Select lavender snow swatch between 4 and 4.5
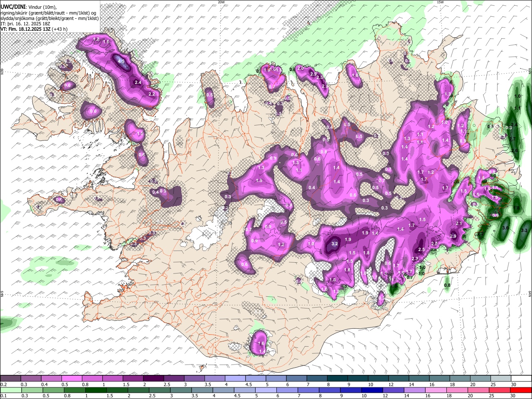Image resolution: width=532 pixels, height=399 pixels. pos(235,378)
